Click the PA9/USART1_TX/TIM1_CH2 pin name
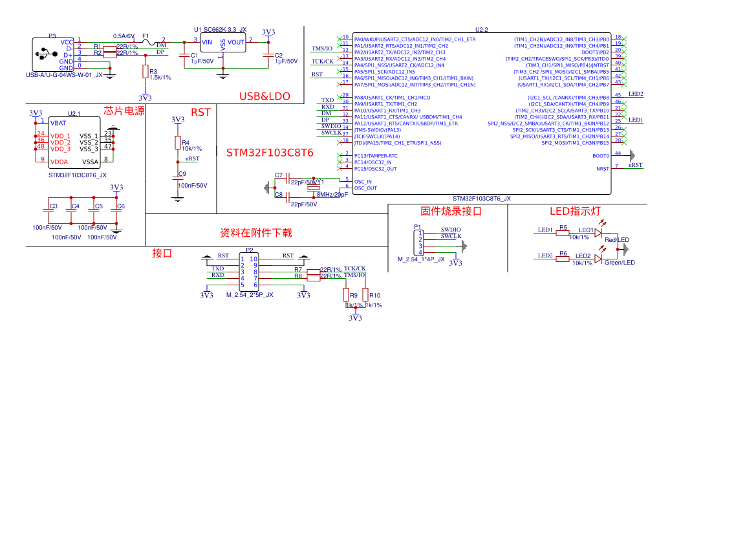The image size is (756, 535). pos(385,104)
